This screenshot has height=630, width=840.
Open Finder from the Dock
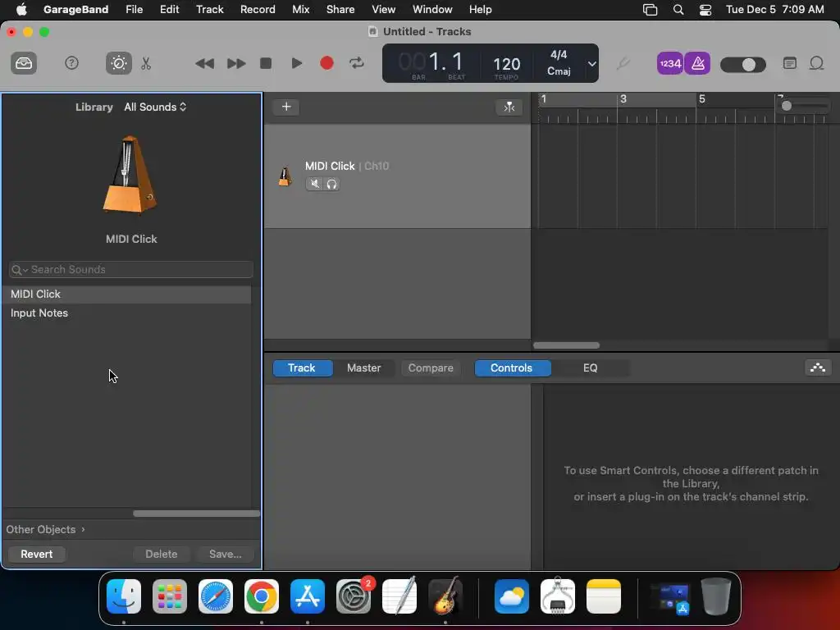[124, 596]
